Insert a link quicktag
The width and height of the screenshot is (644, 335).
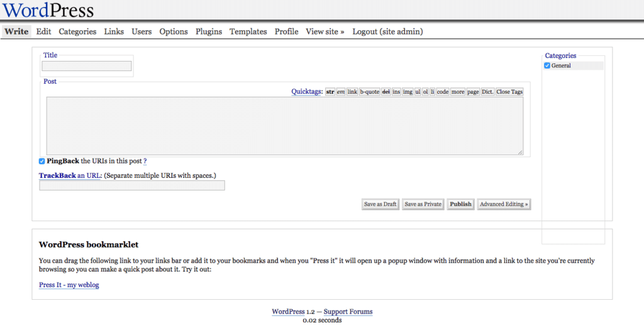pos(352,92)
